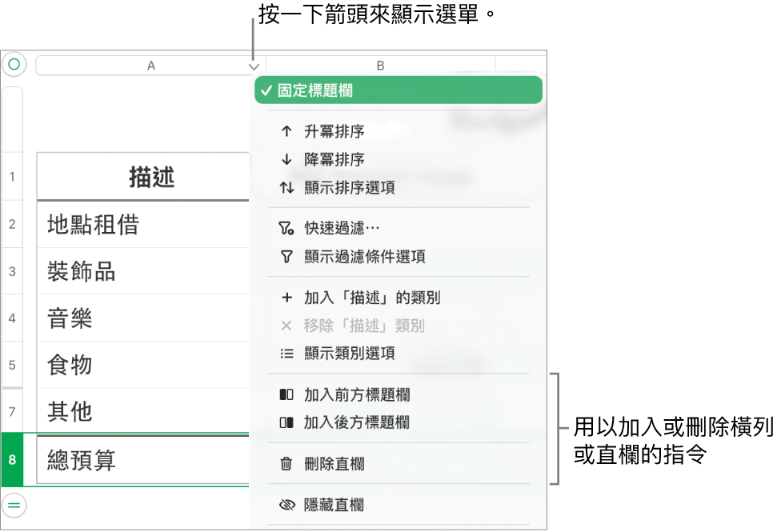Click the plus icon to add category
The image size is (781, 532).
[288, 298]
